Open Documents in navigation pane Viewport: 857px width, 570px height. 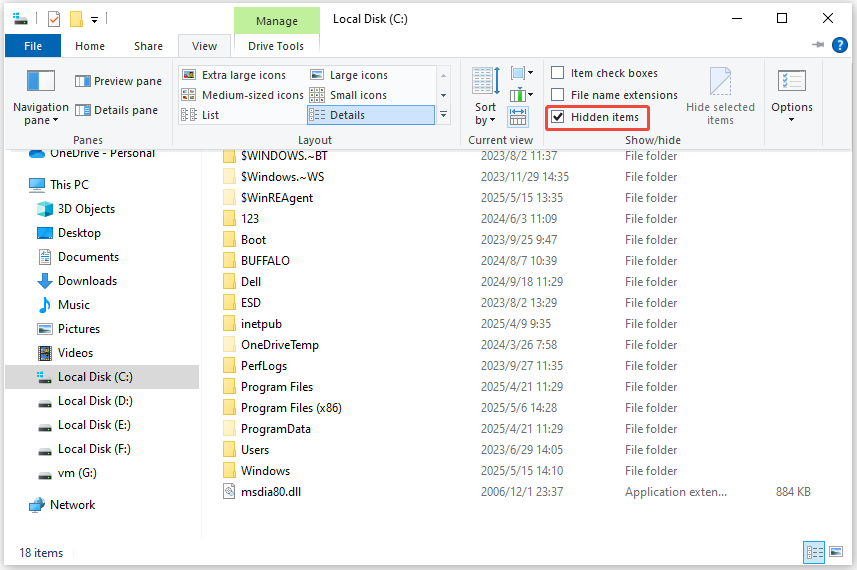click(78, 257)
